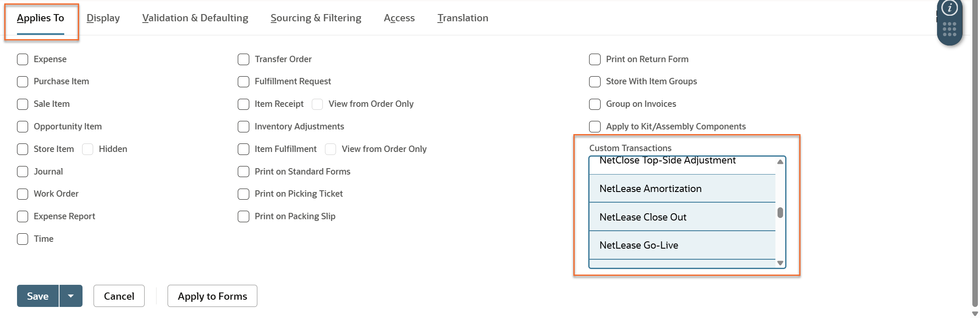The height and width of the screenshot is (318, 980).
Task: Switch to the Display tab
Action: 103,18
